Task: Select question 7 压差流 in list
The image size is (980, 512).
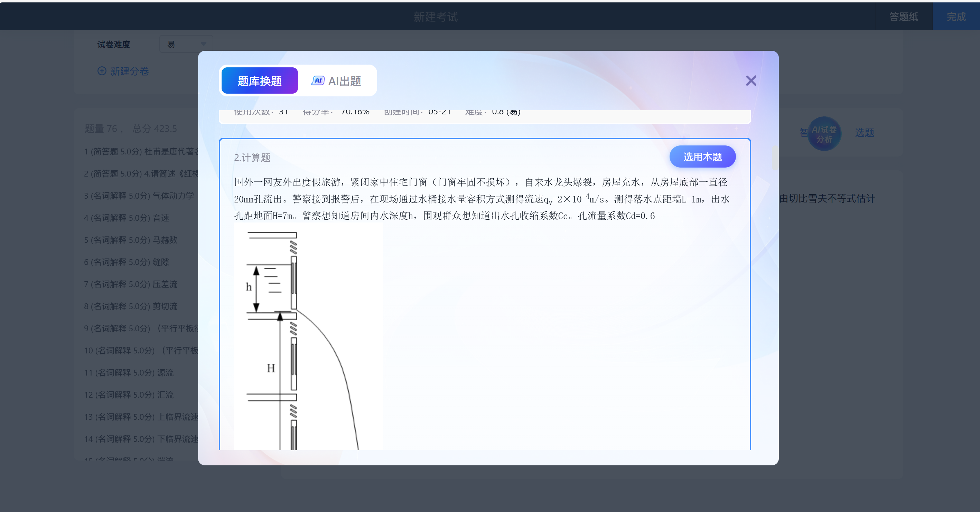Action: tap(130, 284)
